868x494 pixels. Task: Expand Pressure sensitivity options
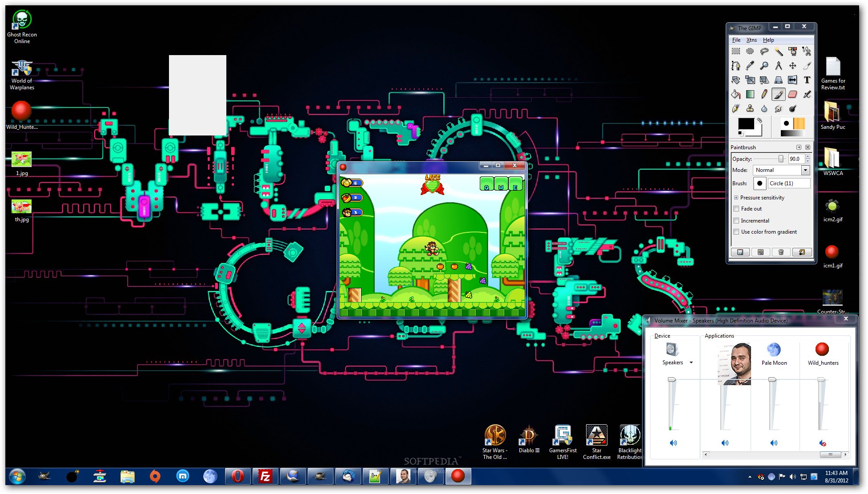tap(736, 198)
